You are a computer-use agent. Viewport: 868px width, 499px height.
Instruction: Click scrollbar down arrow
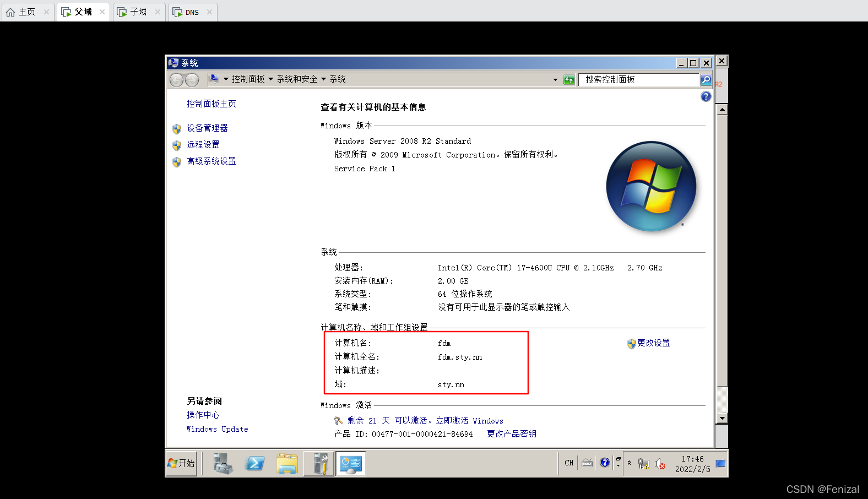(721, 418)
